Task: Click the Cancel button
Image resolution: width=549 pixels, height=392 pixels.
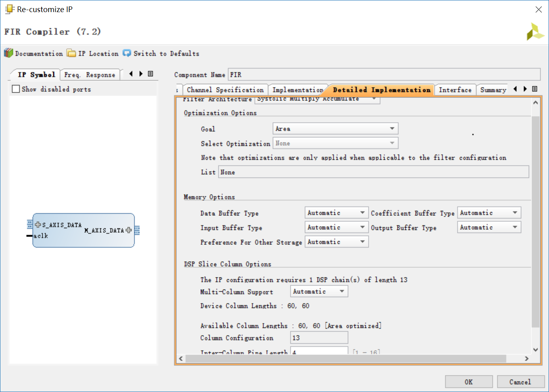Action: [x=520, y=382]
